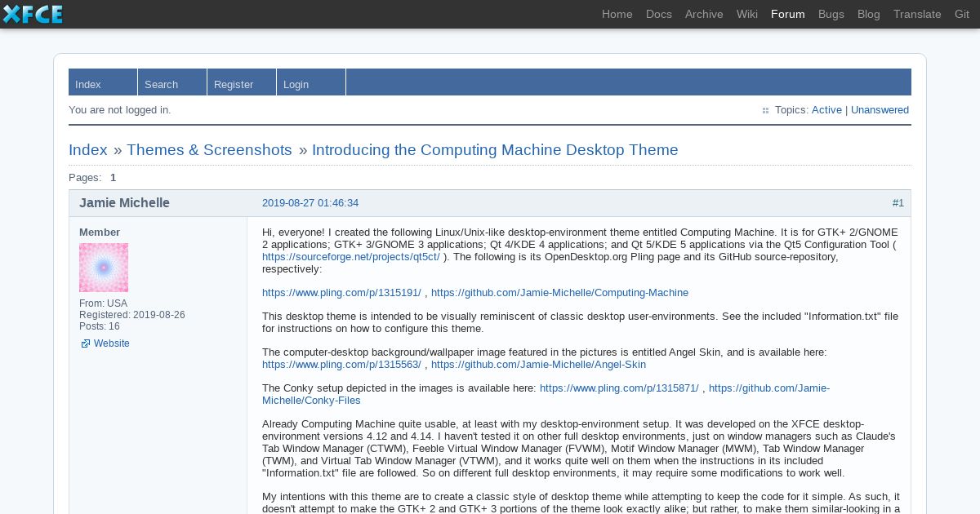Open Jamie Michelle's Website link
This screenshot has height=514, width=980.
(112, 343)
